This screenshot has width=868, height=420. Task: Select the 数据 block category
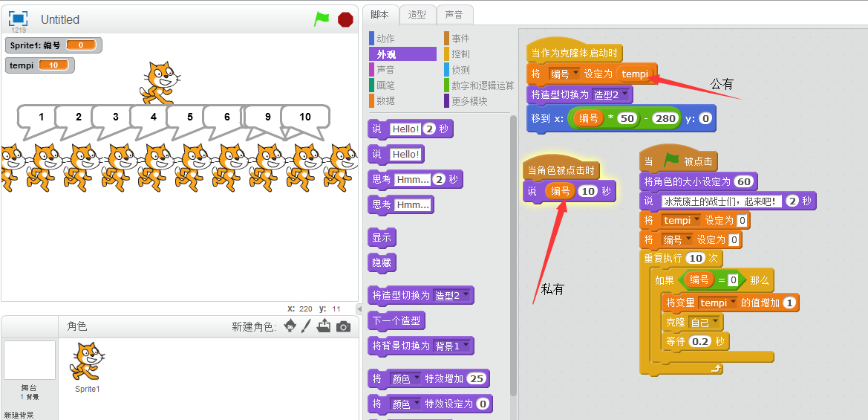tap(386, 100)
